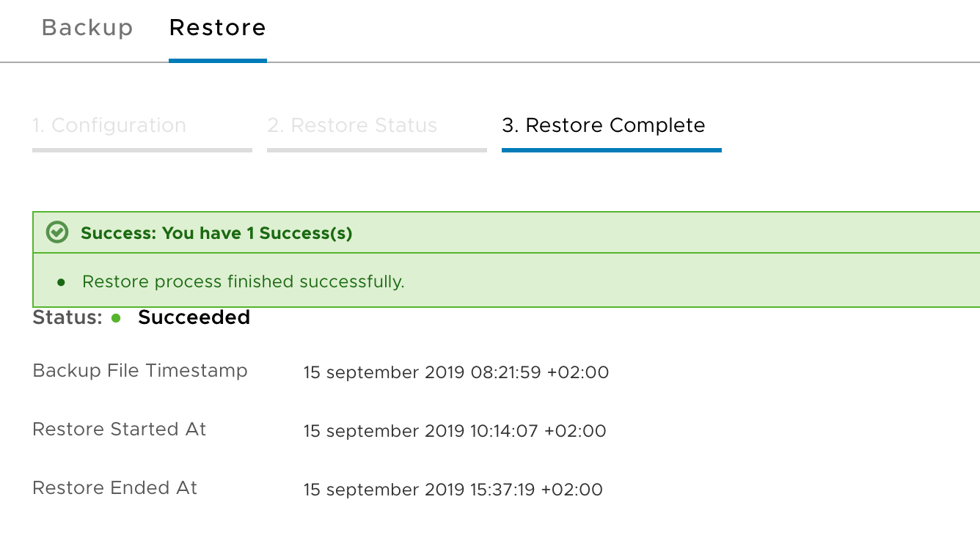Go to the 1. Configuration step
The height and width of the screenshot is (557, 980).
[109, 125]
